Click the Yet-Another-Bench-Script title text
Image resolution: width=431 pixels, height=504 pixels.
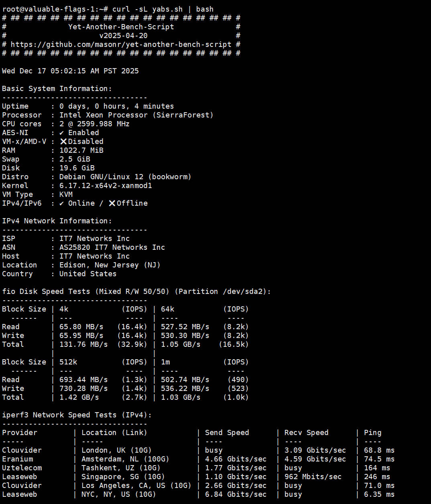[x=121, y=27]
